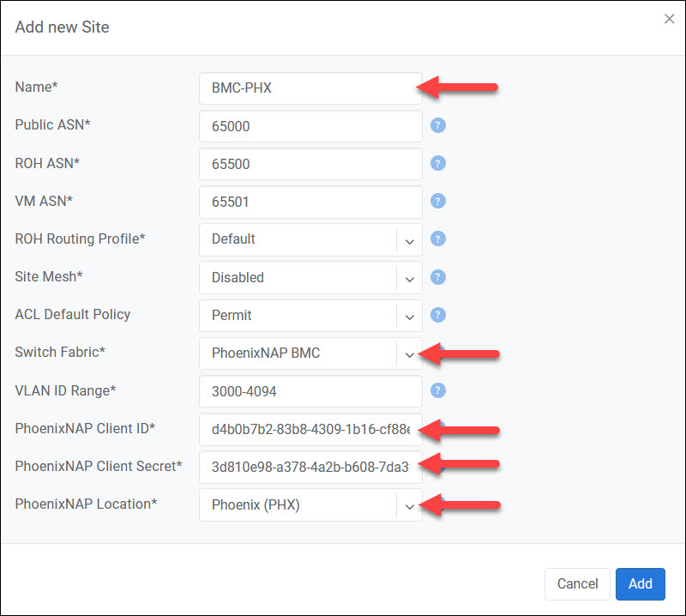Focus the PhoenixNAP Client ID field

coord(310,429)
